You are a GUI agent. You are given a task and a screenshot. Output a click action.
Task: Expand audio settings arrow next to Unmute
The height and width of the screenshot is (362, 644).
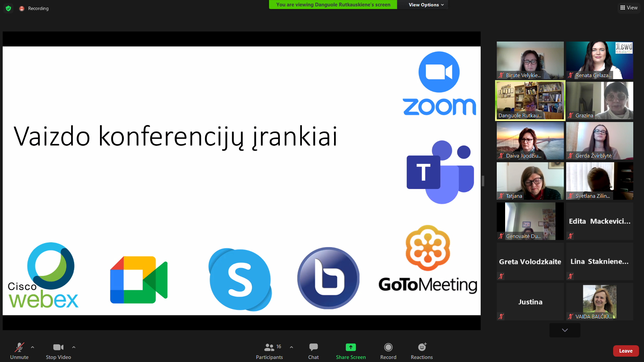coord(33,347)
